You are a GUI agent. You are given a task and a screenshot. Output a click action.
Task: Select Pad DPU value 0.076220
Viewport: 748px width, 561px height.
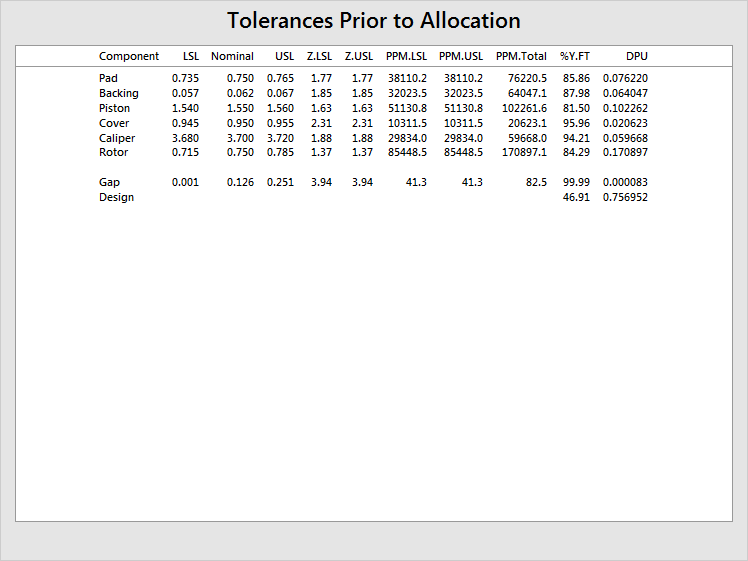(x=625, y=78)
